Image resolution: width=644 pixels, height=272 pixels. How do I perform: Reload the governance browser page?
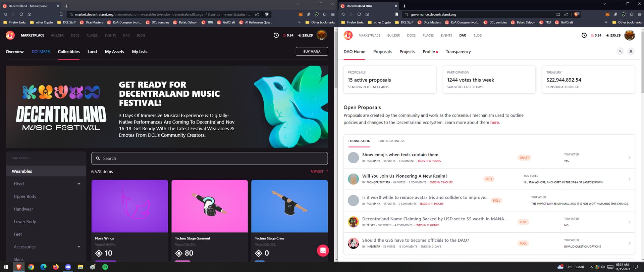click(359, 14)
